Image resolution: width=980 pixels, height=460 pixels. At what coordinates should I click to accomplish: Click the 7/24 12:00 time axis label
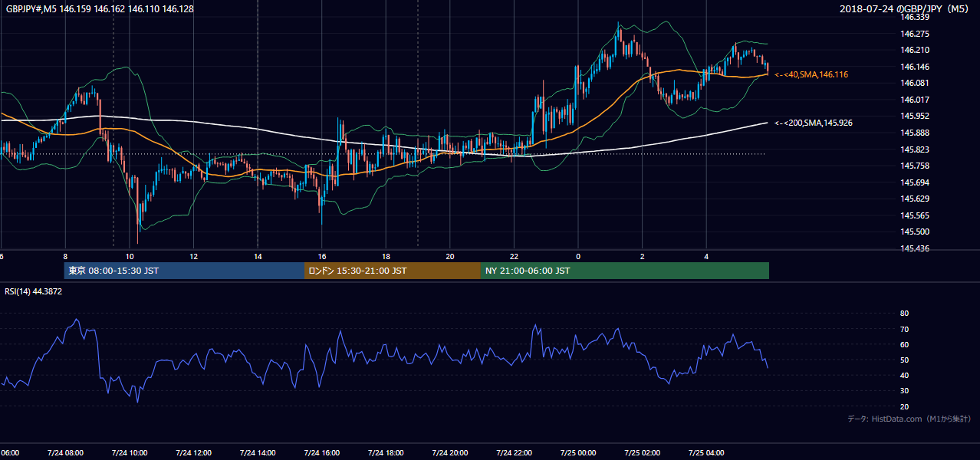[x=192, y=452]
